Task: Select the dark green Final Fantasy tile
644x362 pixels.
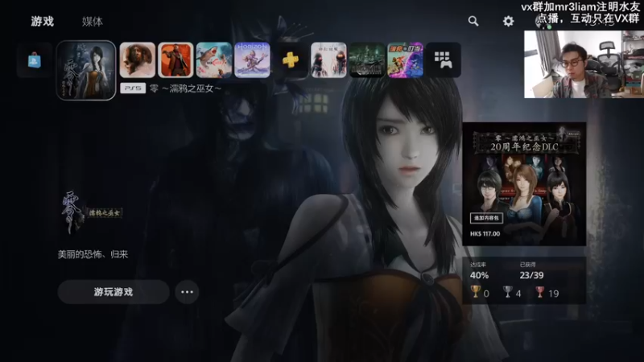Action: coord(367,60)
